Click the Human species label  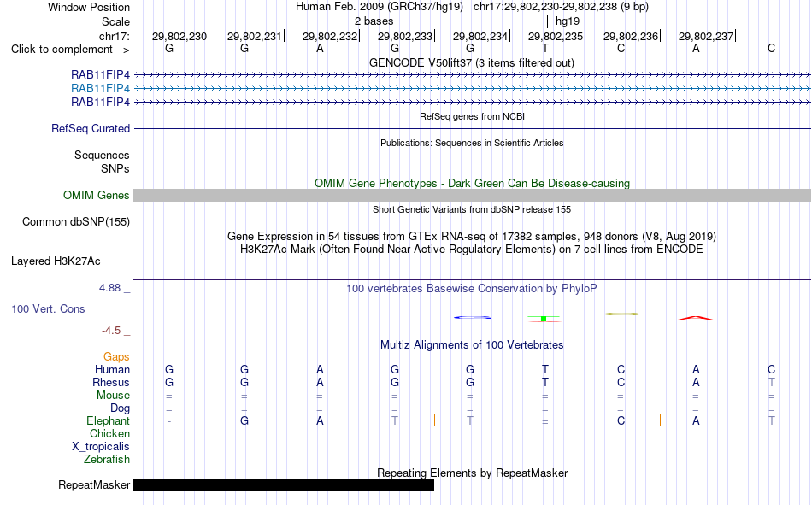point(112,370)
